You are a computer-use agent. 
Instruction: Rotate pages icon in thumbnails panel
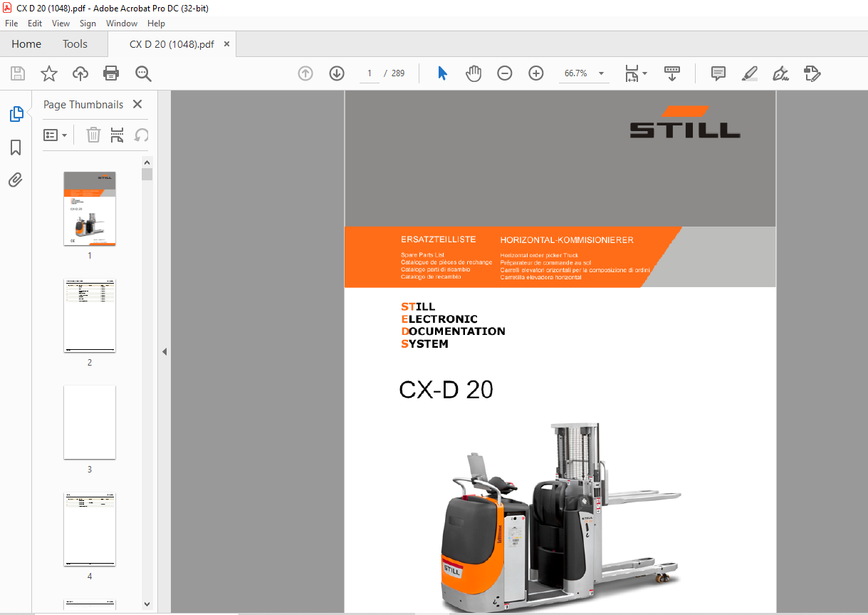(x=142, y=135)
